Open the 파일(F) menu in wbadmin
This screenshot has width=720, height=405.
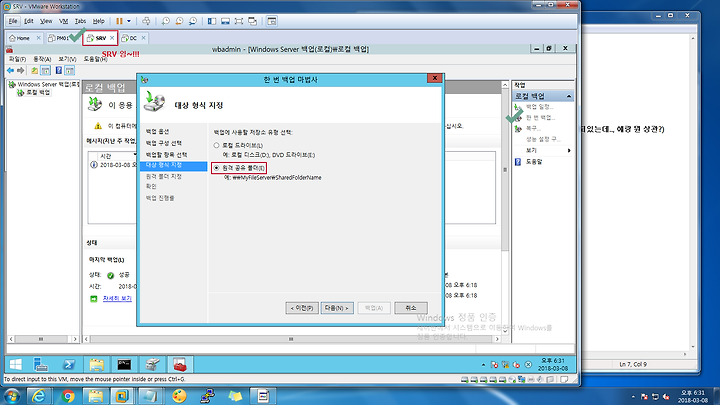[x=17, y=59]
